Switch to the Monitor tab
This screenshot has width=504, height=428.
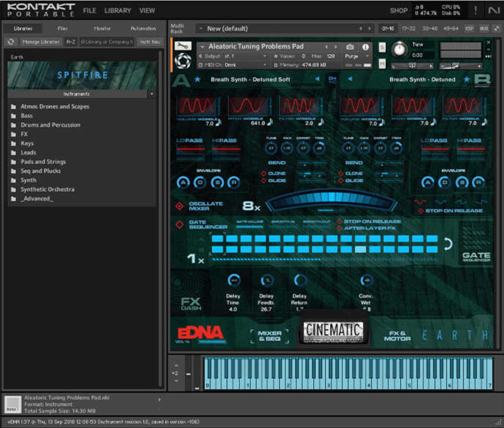pyautogui.click(x=102, y=29)
